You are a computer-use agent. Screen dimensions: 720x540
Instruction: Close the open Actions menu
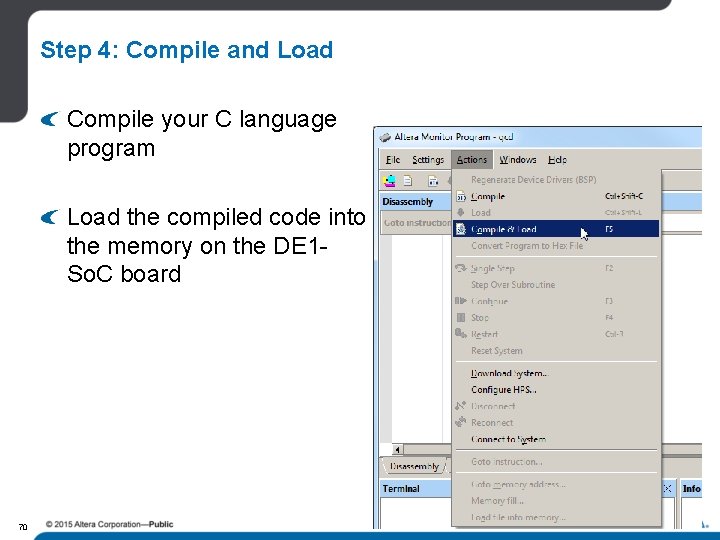[x=472, y=160]
